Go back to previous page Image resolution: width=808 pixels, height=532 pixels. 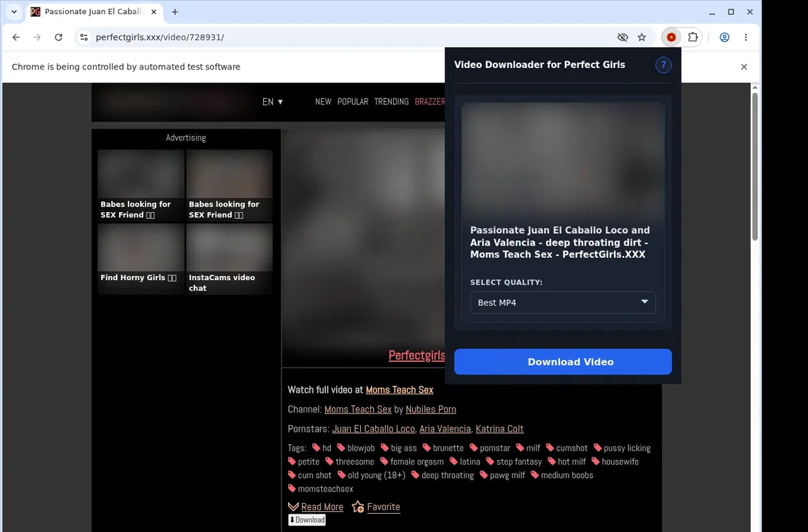click(x=16, y=38)
